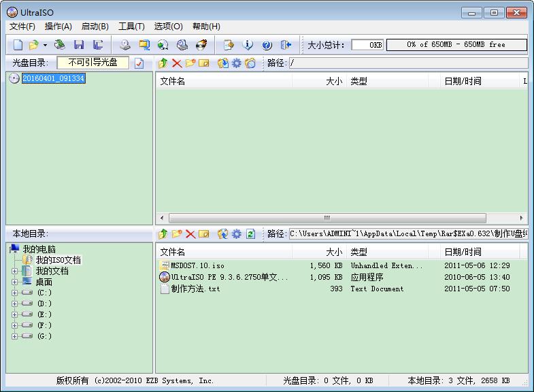Open the 选项(O) menu

pos(168,27)
